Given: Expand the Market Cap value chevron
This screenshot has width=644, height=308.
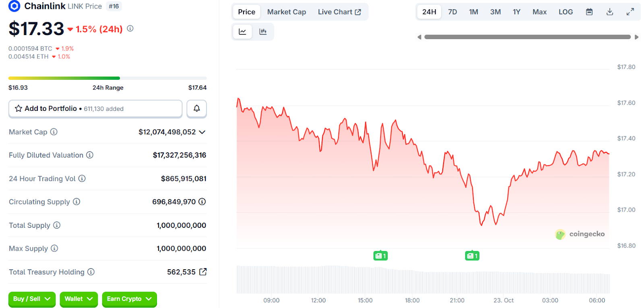Looking at the screenshot, I should click(202, 132).
